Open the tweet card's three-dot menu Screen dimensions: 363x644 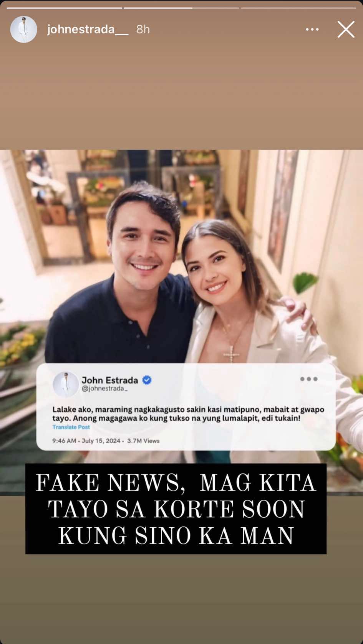point(309,379)
